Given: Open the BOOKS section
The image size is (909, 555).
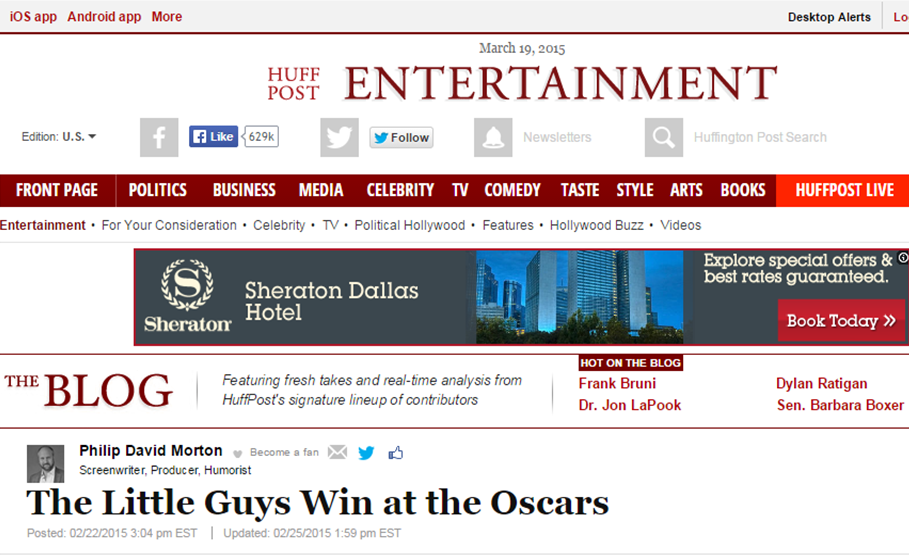Looking at the screenshot, I should tap(743, 190).
